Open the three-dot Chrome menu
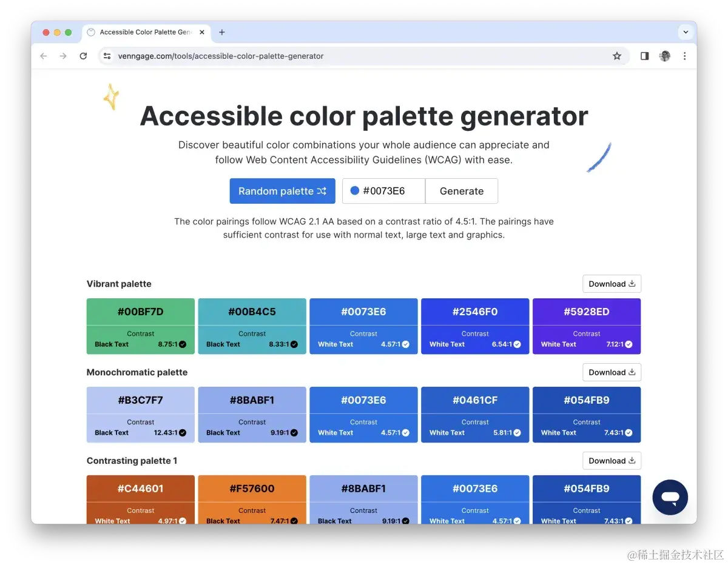Screen dimensions: 728x565 (x=684, y=56)
